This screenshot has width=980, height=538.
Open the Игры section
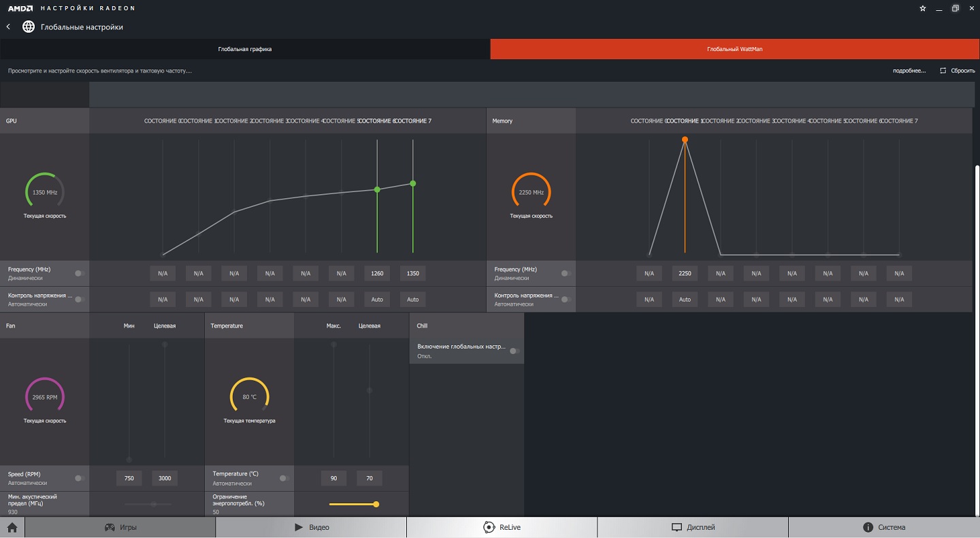(120, 527)
